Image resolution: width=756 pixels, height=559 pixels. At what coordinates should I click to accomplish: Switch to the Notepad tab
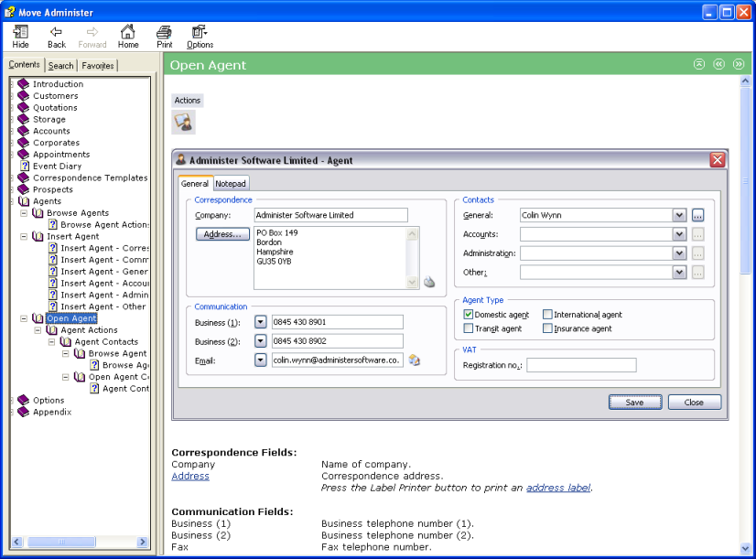[231, 183]
